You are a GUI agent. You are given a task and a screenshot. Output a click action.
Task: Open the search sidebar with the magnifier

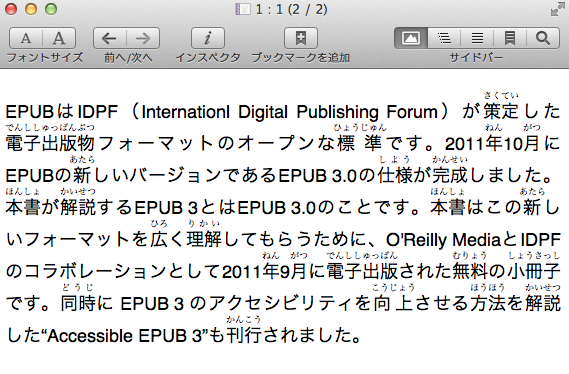pyautogui.click(x=543, y=38)
